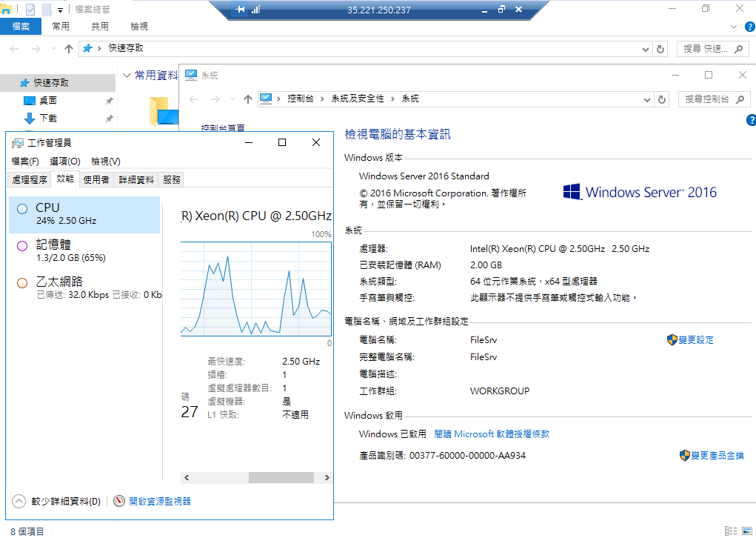Open 常用 ribbon tab in File Explorer
The image size is (756, 538).
(61, 26)
